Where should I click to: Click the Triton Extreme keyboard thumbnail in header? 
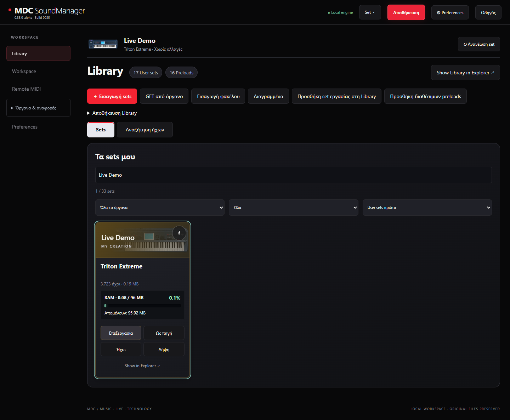coord(103,44)
